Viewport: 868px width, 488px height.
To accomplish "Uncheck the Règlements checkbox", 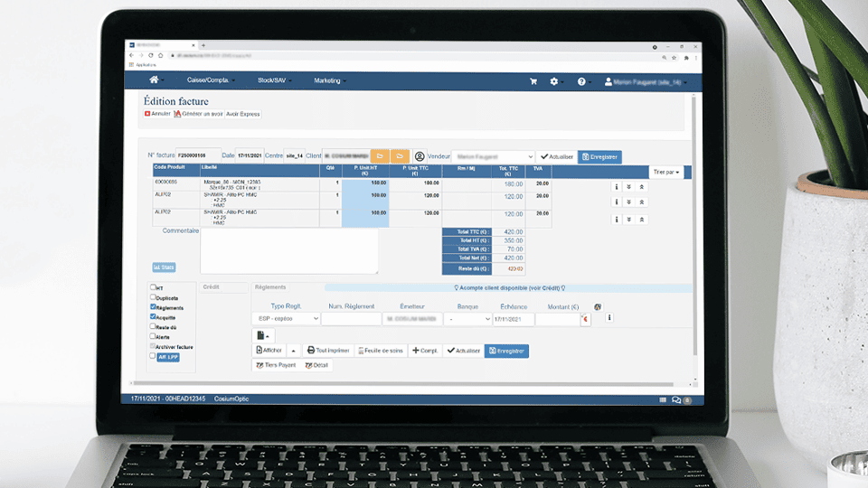I will tap(153, 306).
